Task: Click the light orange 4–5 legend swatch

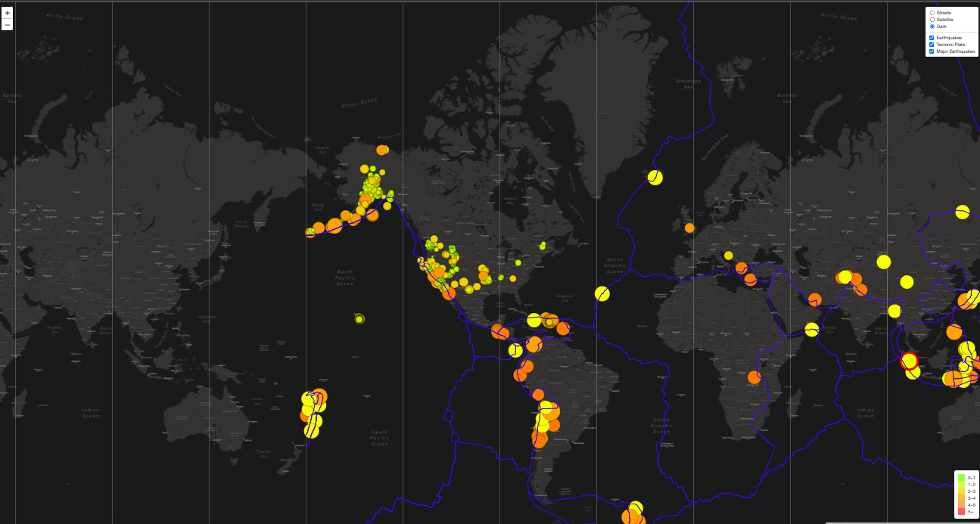Action: coord(961,505)
